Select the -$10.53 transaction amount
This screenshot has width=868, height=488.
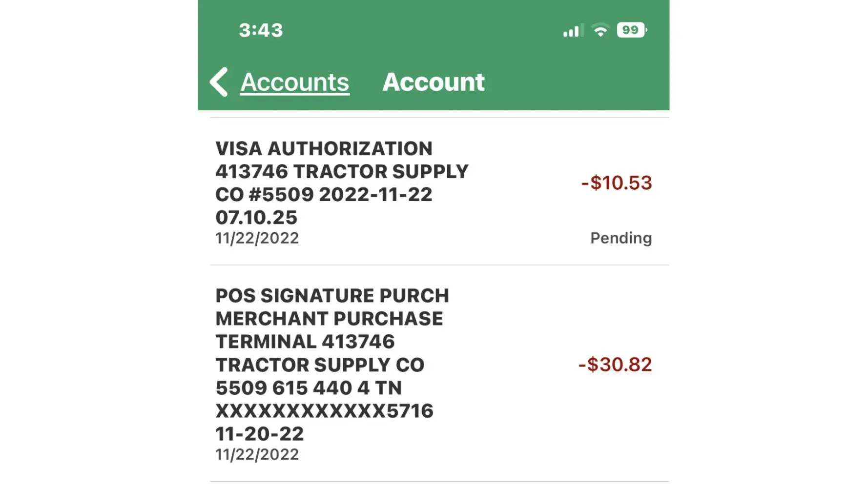617,183
